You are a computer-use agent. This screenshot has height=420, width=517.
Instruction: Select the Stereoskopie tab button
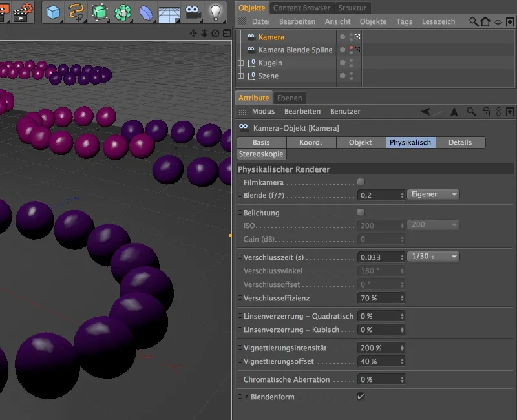click(261, 154)
